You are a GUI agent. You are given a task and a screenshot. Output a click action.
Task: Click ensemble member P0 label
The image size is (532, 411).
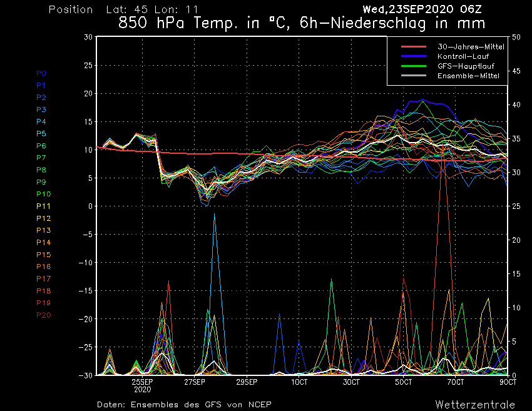[x=41, y=73]
